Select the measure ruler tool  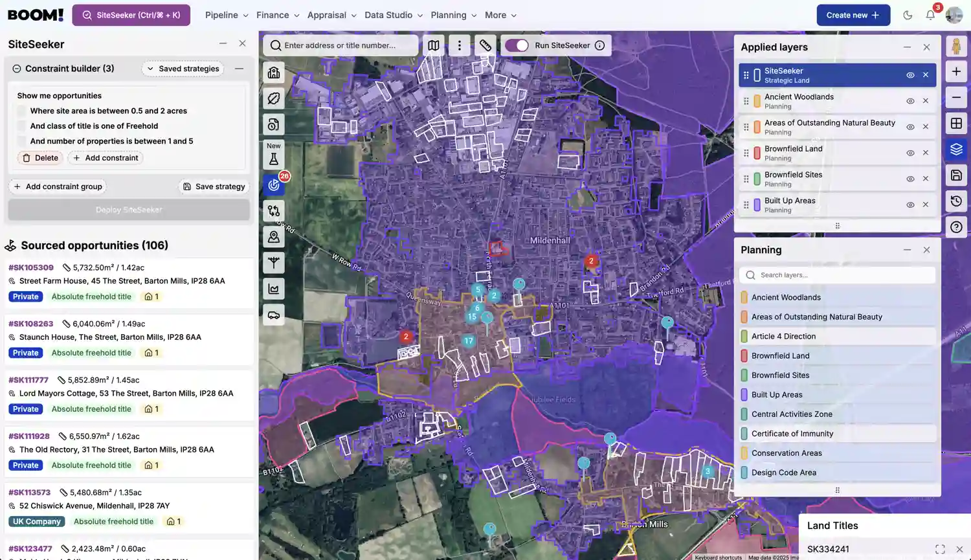[x=485, y=45]
